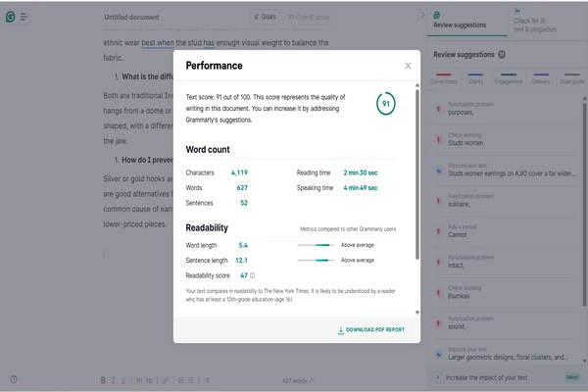
Task: Filter suggestions by Style guide
Action: [572, 78]
